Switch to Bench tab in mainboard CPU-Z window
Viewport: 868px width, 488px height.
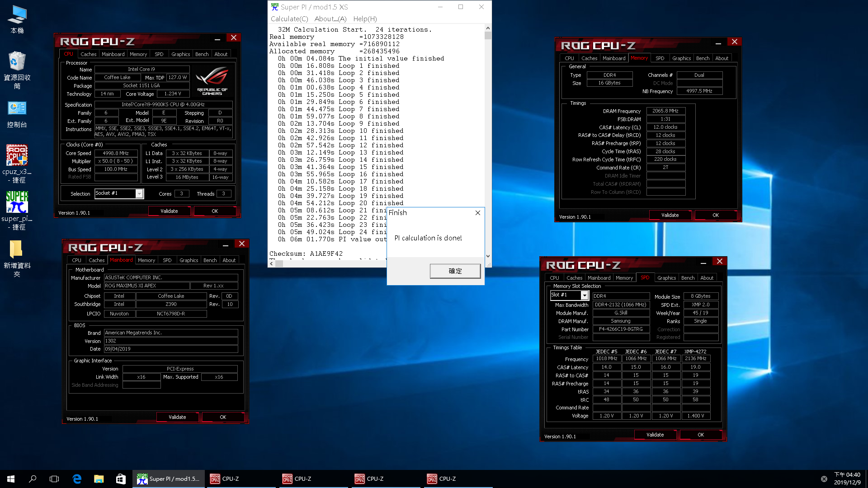[210, 260]
